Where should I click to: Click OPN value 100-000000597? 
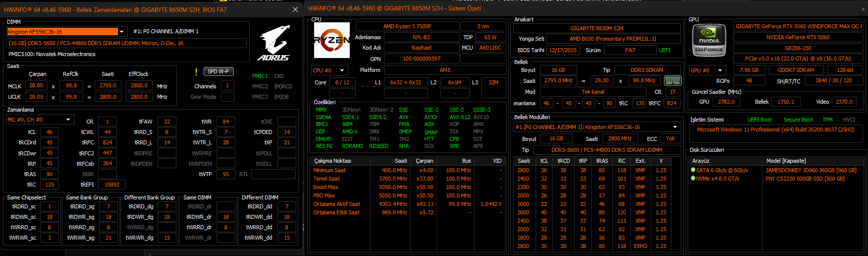[x=422, y=59]
